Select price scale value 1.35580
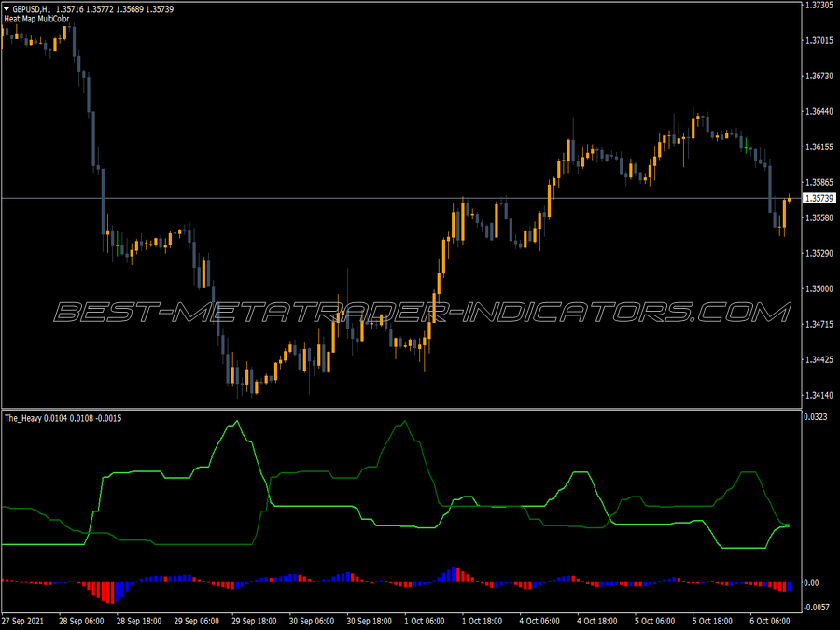 click(819, 217)
